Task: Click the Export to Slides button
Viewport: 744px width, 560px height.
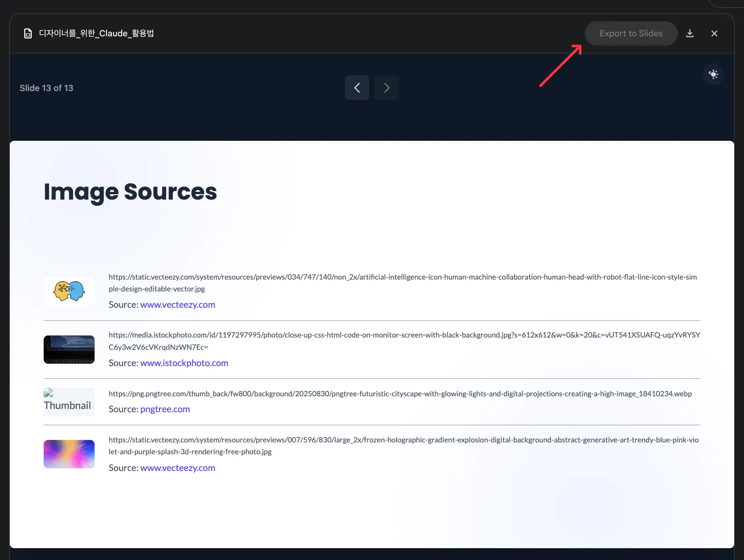Action: click(x=631, y=33)
